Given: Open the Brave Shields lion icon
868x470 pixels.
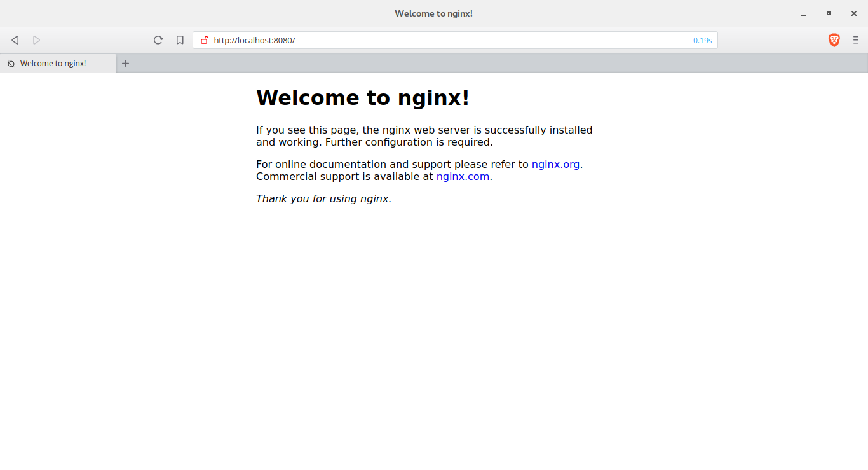Looking at the screenshot, I should coord(834,40).
